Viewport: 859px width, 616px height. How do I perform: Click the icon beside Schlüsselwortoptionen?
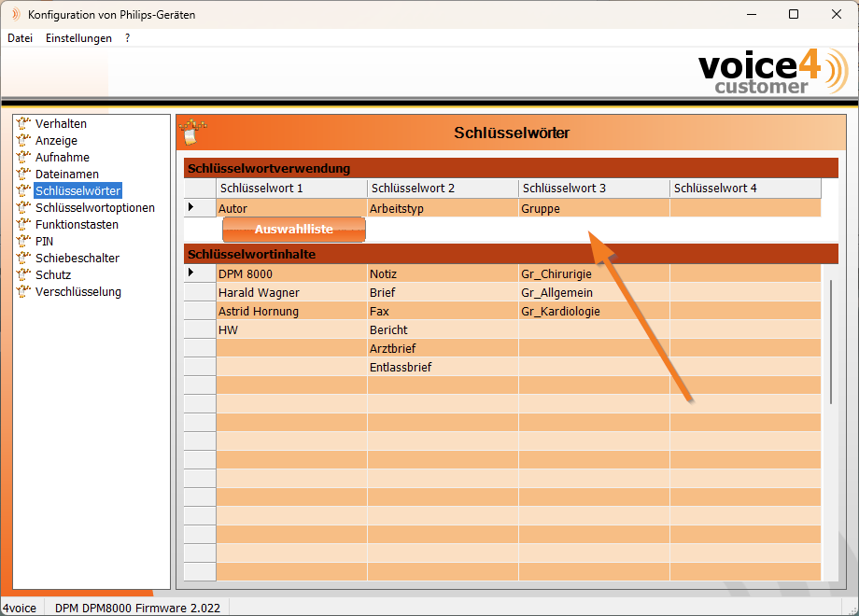tap(23, 207)
